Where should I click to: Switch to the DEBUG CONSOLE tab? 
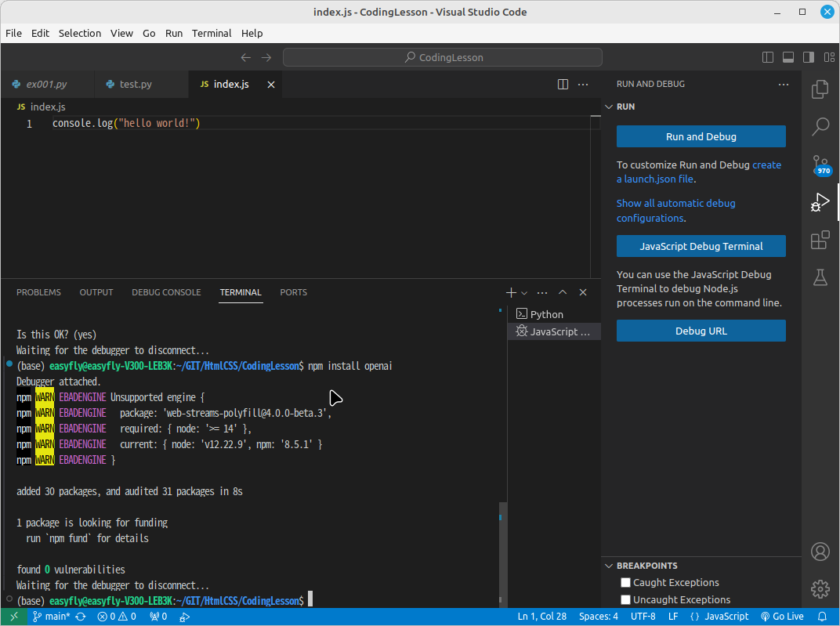tap(167, 292)
